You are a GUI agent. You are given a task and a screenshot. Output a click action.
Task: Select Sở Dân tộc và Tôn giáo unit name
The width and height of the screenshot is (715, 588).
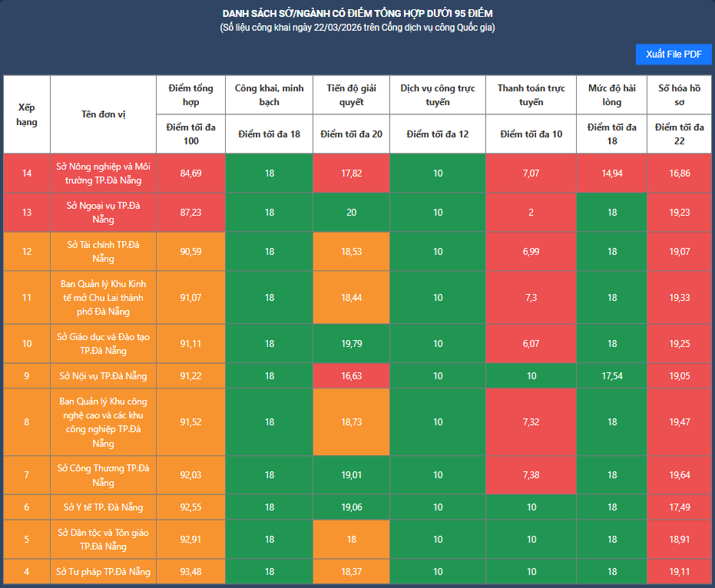tap(104, 539)
